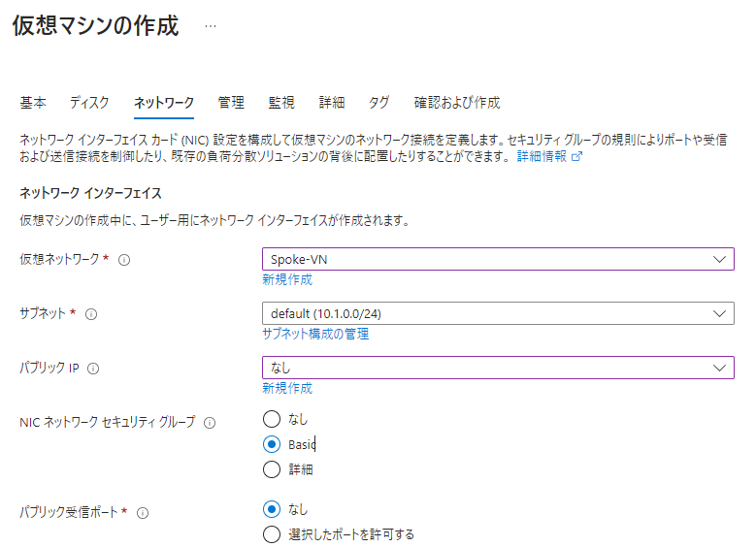The height and width of the screenshot is (547, 756).
Task: Click info icon beside パブリック受信ポート
Action: (143, 512)
